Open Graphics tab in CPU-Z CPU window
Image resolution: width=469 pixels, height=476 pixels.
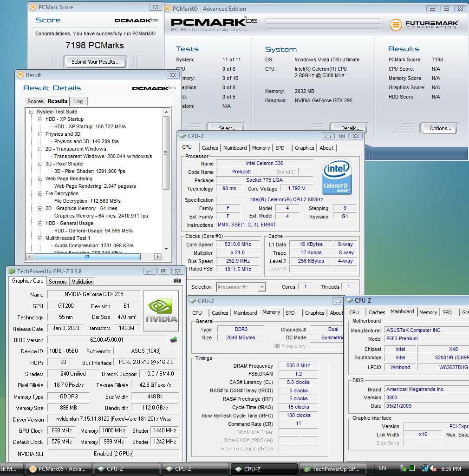pos(304,148)
